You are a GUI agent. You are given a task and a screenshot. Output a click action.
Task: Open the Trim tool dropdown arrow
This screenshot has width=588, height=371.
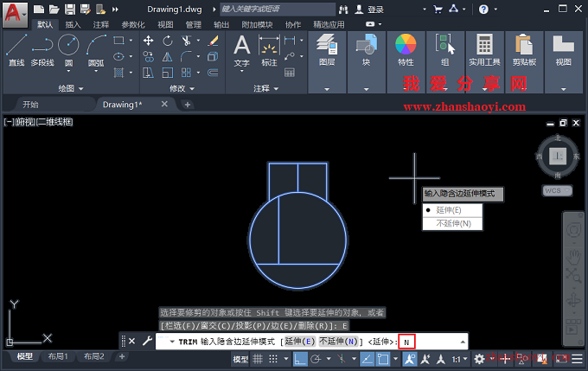tap(198, 41)
